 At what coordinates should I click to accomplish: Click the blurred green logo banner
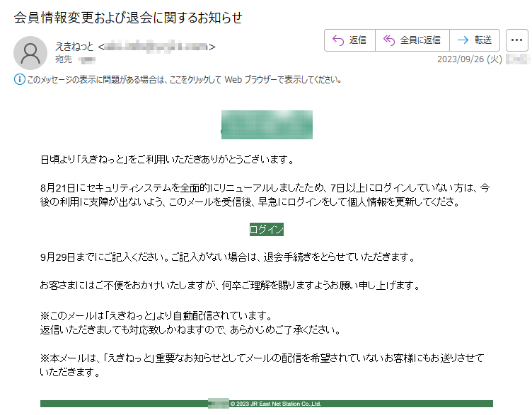pos(267,124)
